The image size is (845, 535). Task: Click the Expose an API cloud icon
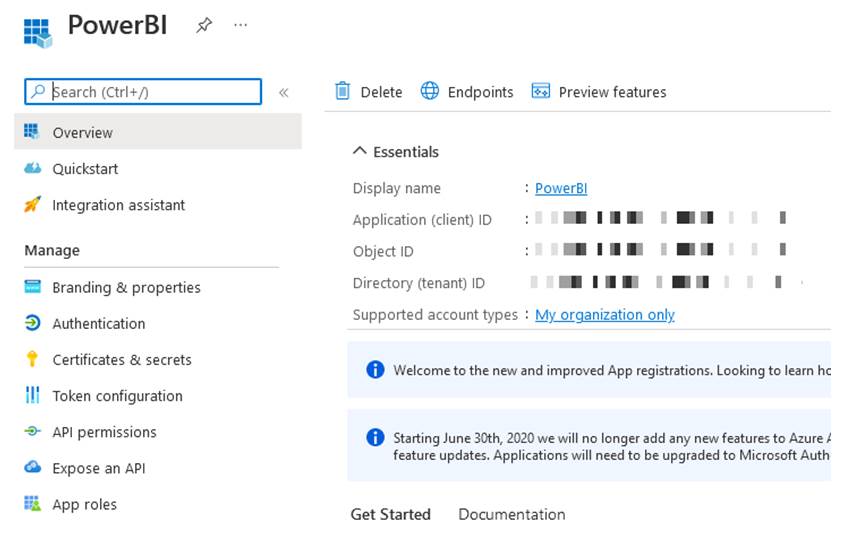[32, 467]
